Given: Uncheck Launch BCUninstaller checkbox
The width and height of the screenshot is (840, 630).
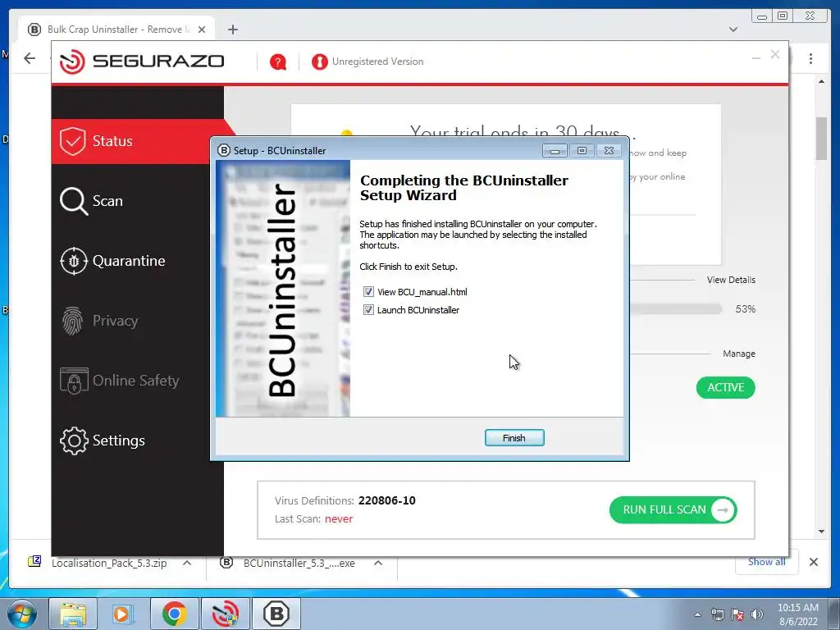Looking at the screenshot, I should coord(368,310).
